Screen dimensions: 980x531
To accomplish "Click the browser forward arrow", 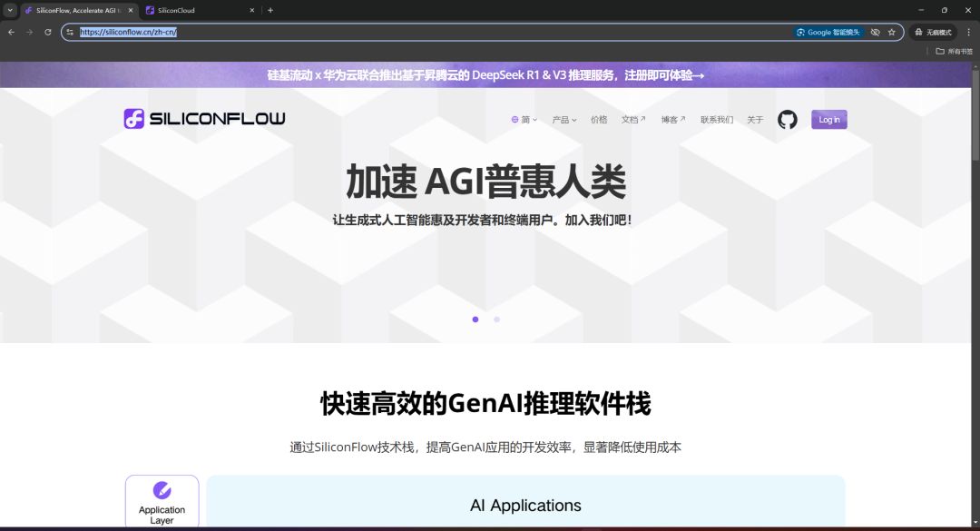I will coord(29,32).
